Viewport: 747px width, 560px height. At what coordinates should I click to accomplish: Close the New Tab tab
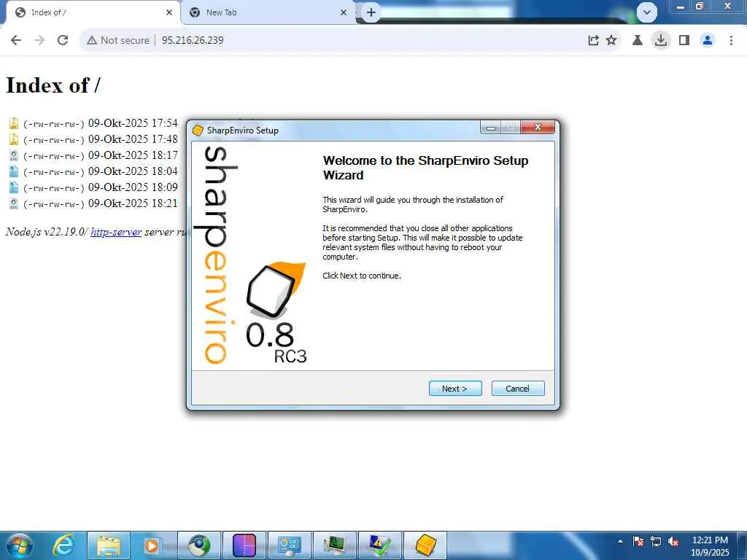344,13
